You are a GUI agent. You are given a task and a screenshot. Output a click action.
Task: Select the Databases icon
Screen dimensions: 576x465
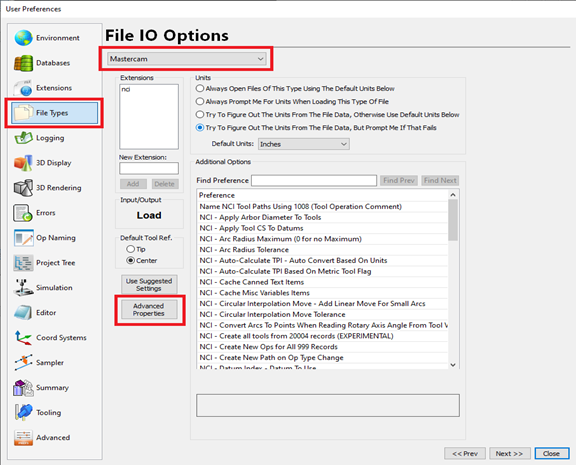click(24, 63)
